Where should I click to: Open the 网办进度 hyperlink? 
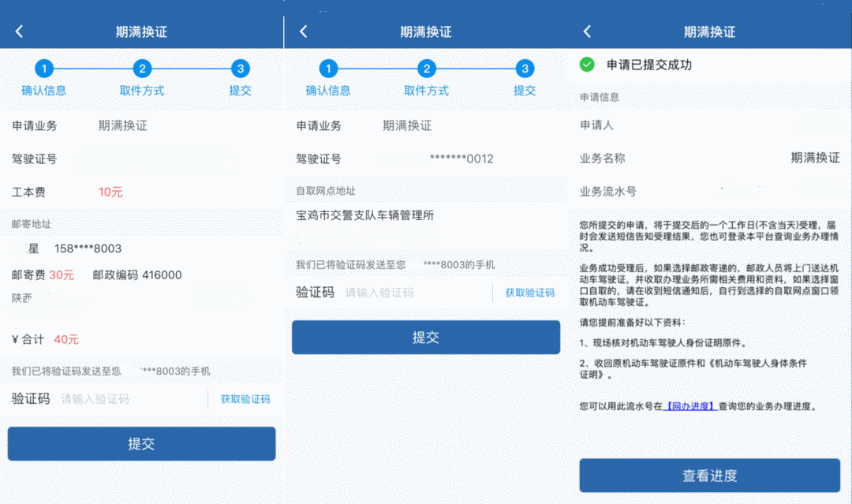[690, 406]
